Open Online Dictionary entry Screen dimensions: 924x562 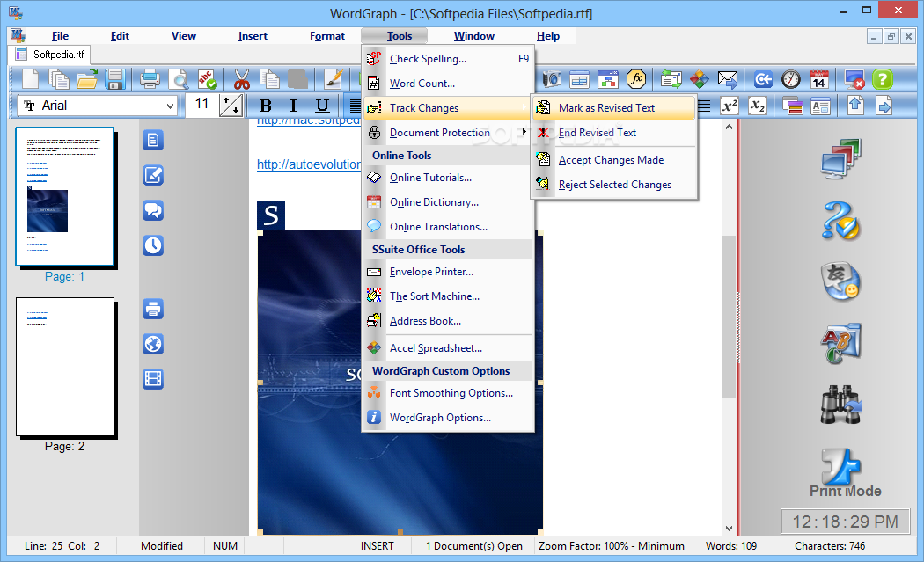pyautogui.click(x=448, y=202)
